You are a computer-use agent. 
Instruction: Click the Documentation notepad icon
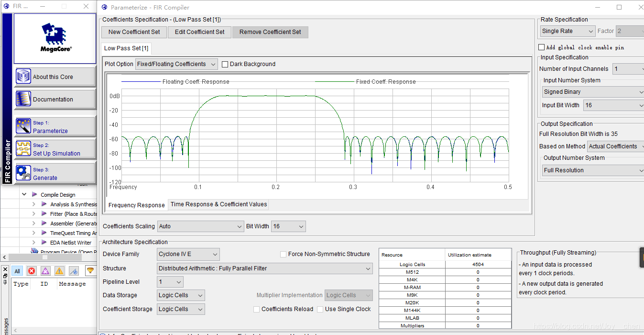click(x=23, y=99)
